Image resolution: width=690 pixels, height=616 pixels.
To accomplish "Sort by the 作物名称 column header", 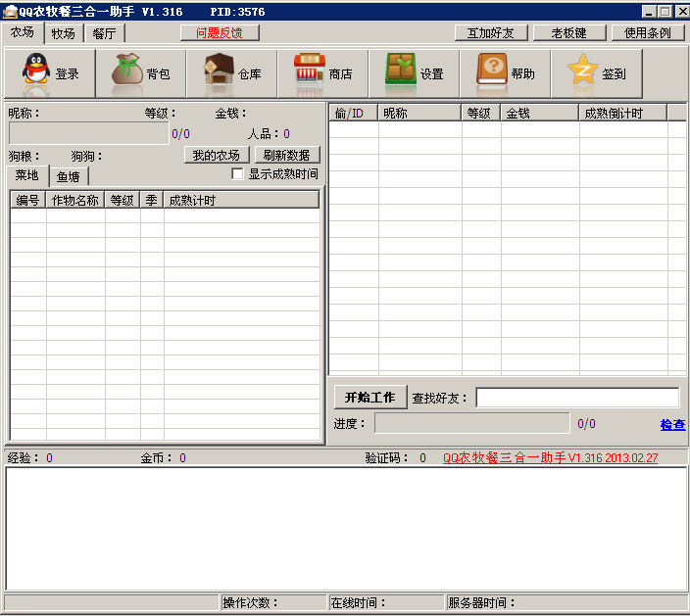I will (75, 200).
